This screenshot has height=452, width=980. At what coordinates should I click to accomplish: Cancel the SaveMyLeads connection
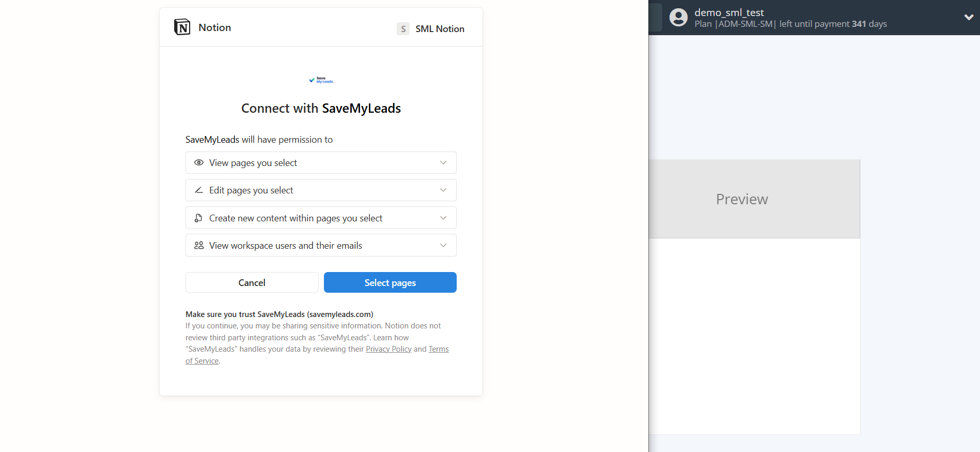click(x=252, y=282)
